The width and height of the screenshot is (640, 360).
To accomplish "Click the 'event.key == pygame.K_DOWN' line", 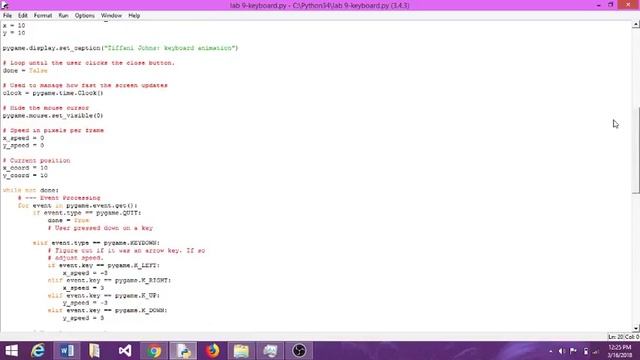I will coord(107,310).
